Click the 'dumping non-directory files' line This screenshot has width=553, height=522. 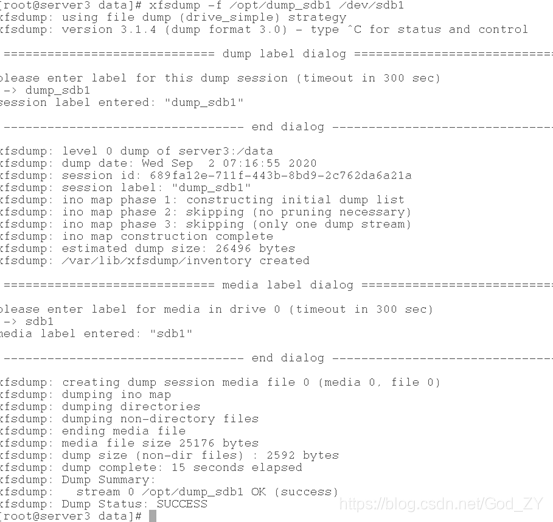129,419
